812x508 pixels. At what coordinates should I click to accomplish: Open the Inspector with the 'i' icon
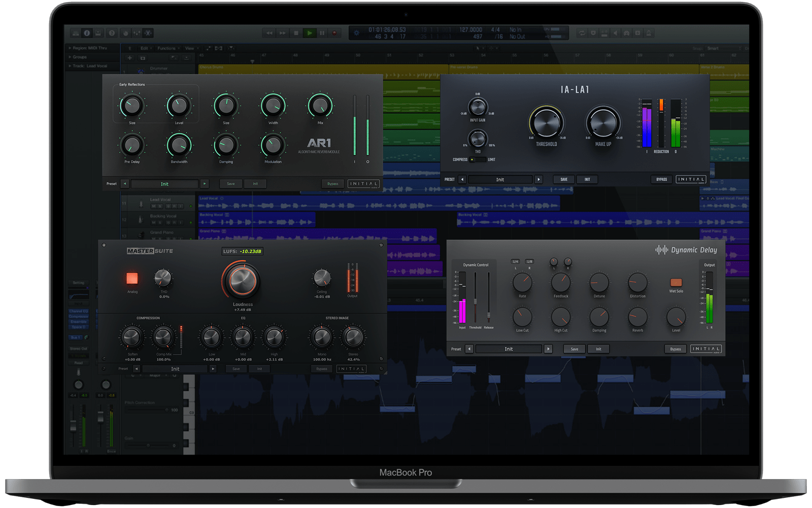pos(87,33)
